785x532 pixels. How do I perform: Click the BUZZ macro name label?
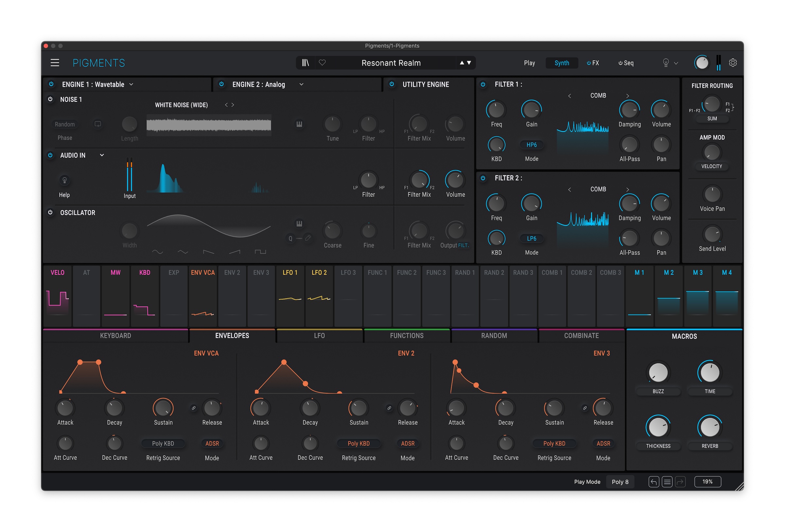658,392
